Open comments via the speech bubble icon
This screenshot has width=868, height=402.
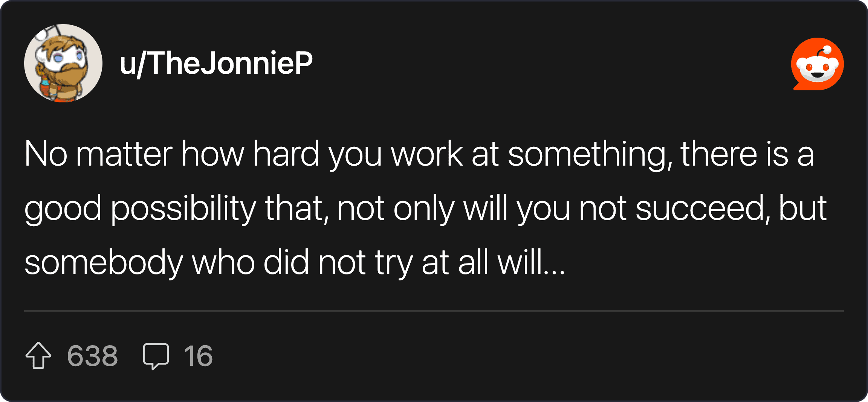coord(156,355)
